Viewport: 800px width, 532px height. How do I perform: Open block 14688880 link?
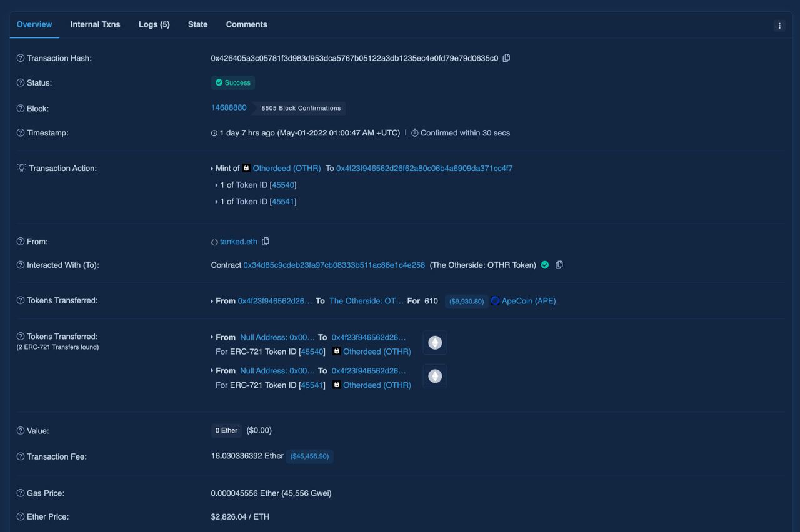[229, 107]
